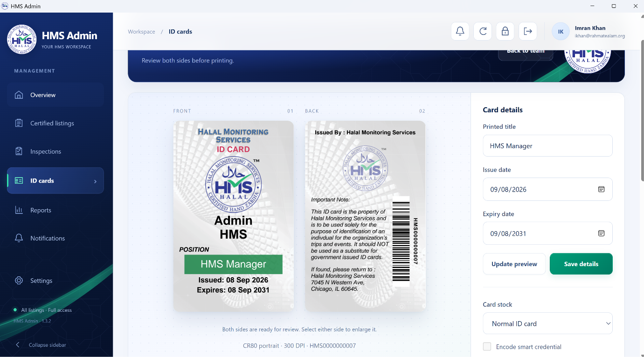The height and width of the screenshot is (357, 644).
Task: Click the HMS logo in the banner
Action: [588, 62]
